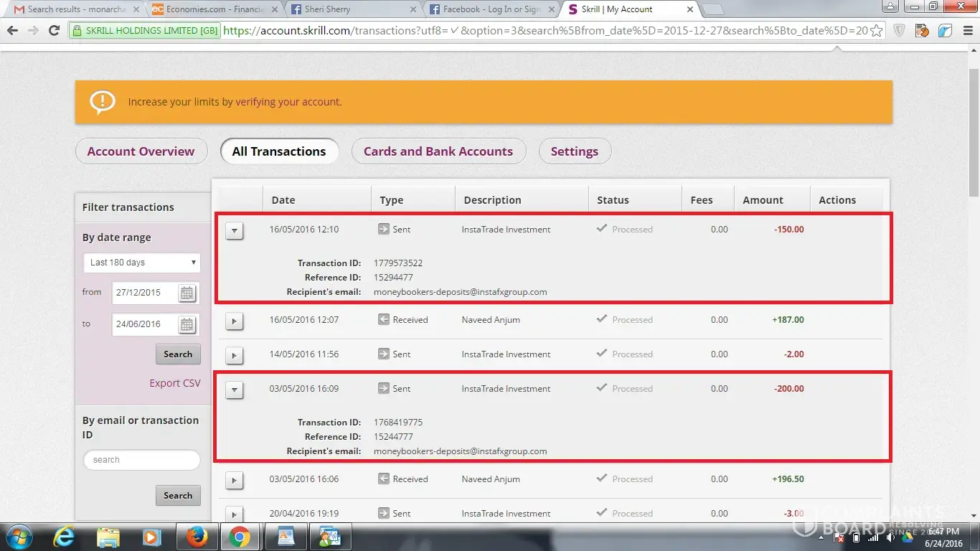Screen dimensions: 980x551
Task: Open the 'Last 180 days' date range dropdown
Action: click(142, 263)
